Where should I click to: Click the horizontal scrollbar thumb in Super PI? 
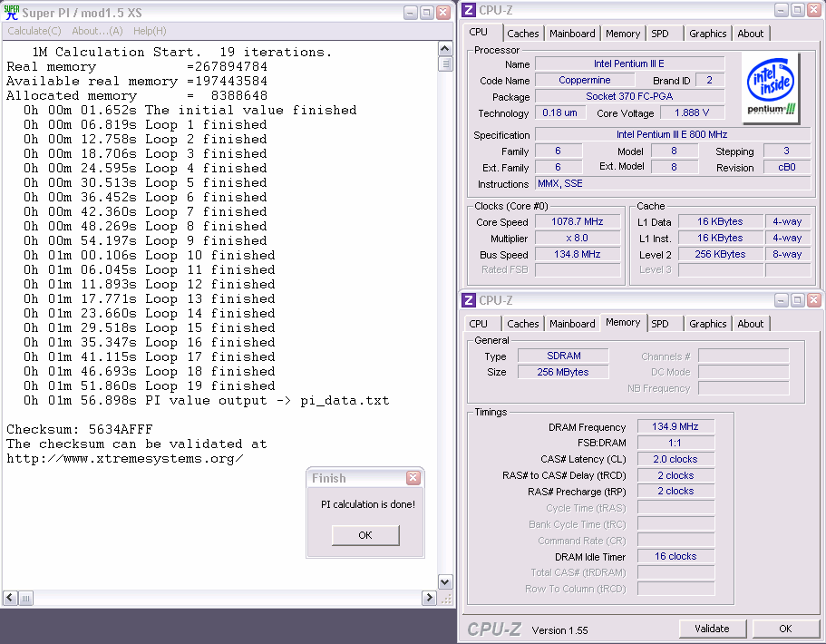point(25,598)
